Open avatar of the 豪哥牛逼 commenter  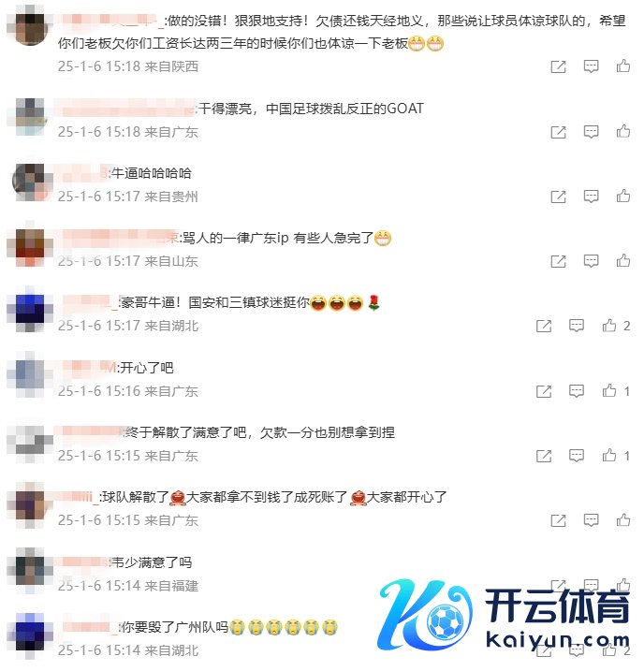[x=30, y=310]
